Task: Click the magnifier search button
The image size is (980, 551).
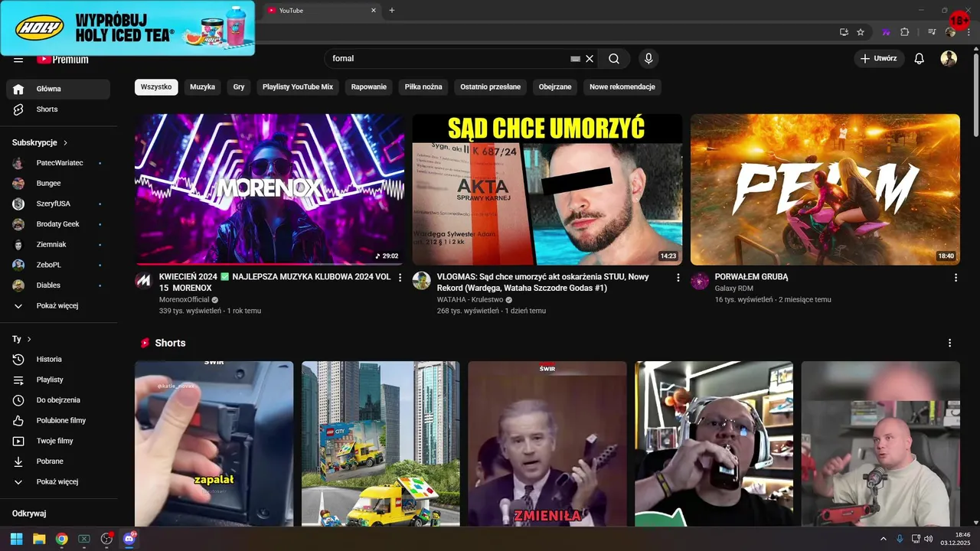Action: click(614, 58)
